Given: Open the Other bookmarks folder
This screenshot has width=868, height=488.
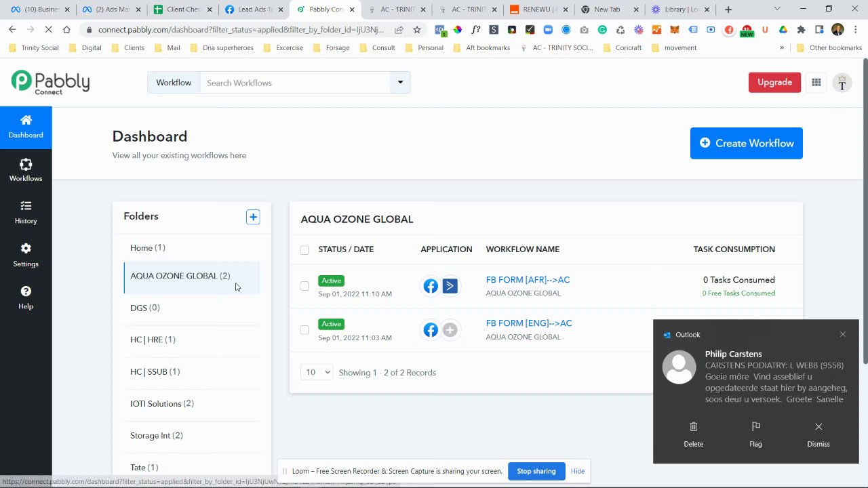Looking at the screenshot, I should click(829, 48).
